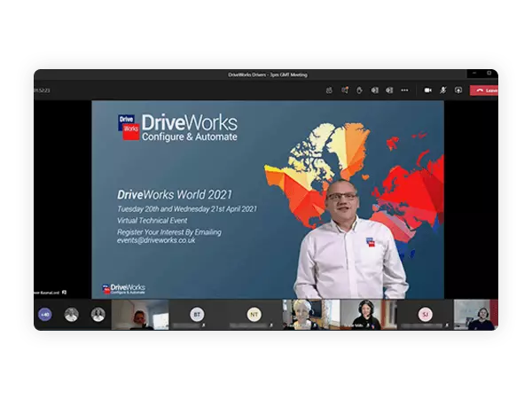Leave the meeting with the red button

click(484, 90)
